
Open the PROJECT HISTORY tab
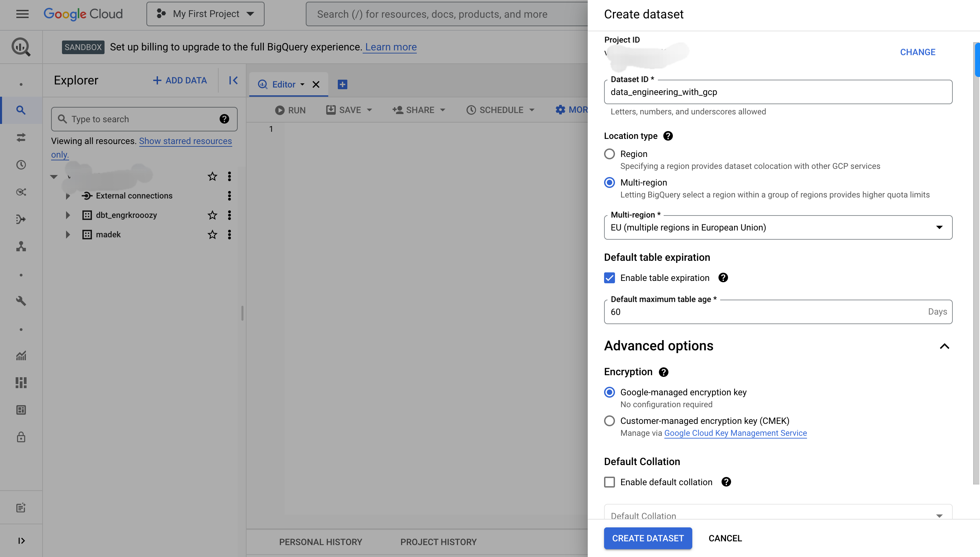(438, 542)
